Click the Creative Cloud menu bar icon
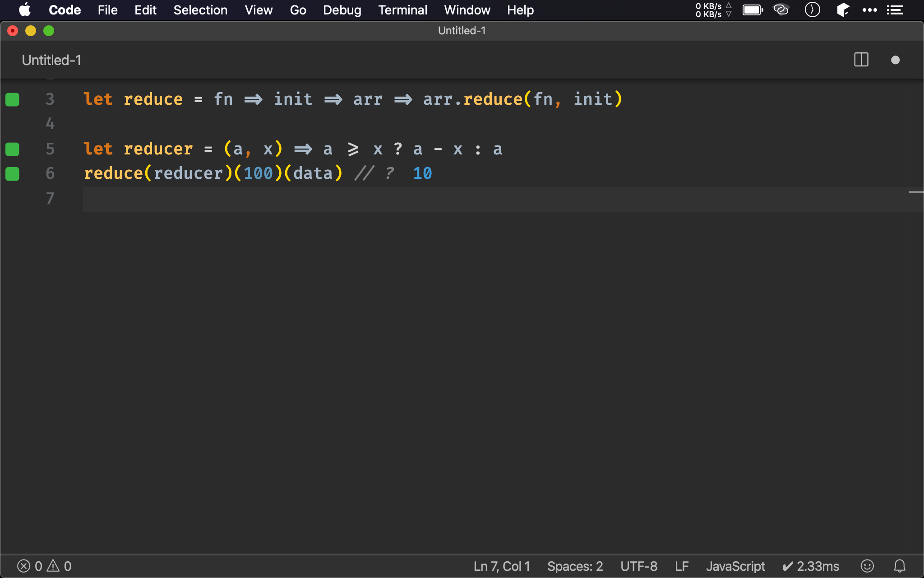The width and height of the screenshot is (924, 578). coord(781,10)
